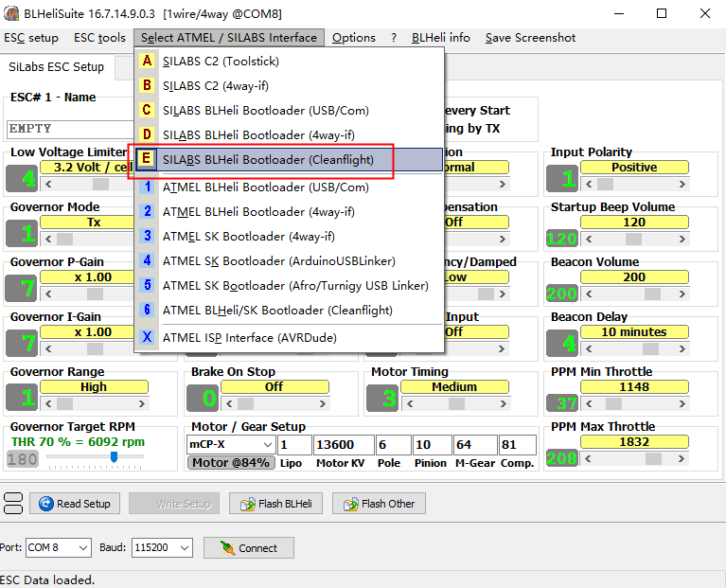Open the question mark help menu
Screen dimensions: 726x588
(394, 38)
